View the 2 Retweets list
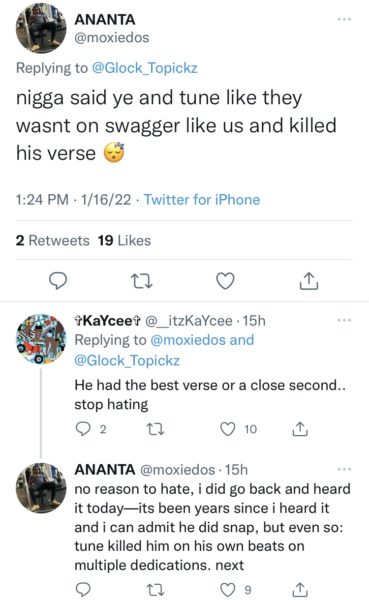 click(52, 241)
